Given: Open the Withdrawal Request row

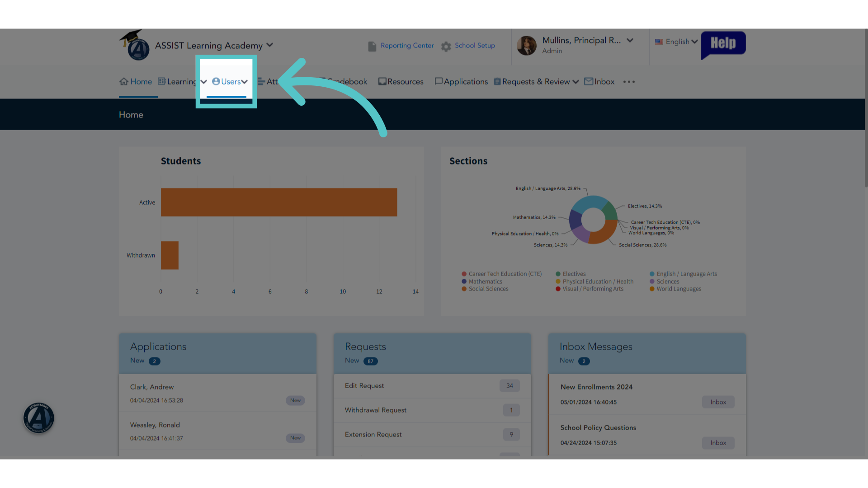Looking at the screenshot, I should (432, 410).
